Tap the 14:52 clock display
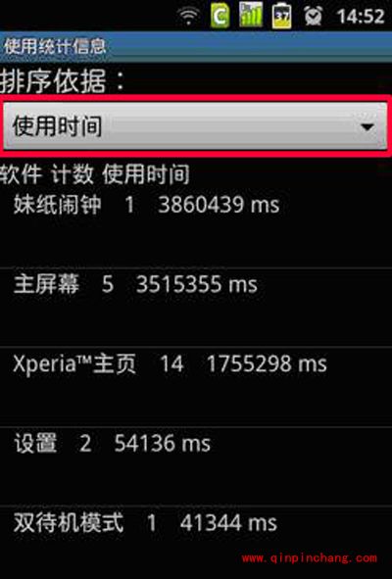The width and height of the screenshot is (392, 579). click(x=361, y=17)
